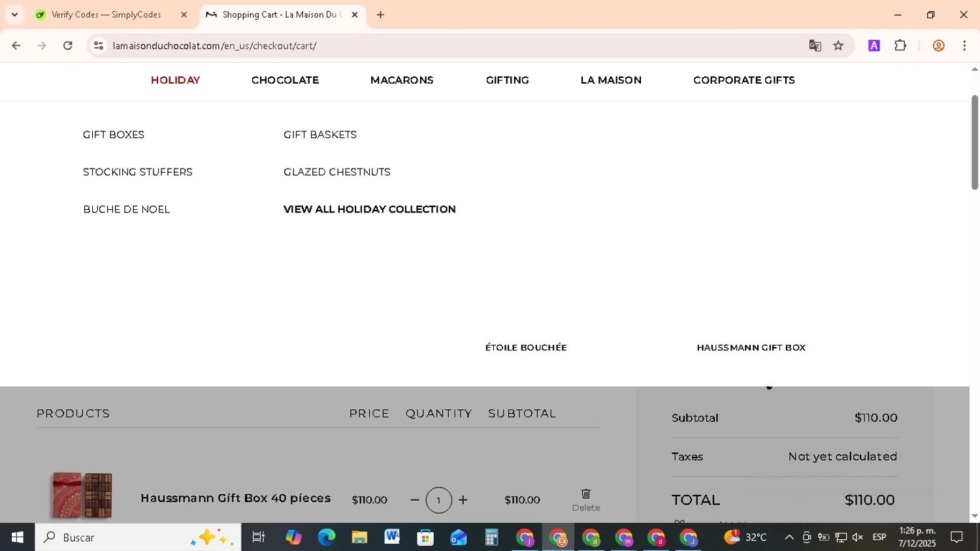Click the Taxes 'Not yet calculated' text

842,456
